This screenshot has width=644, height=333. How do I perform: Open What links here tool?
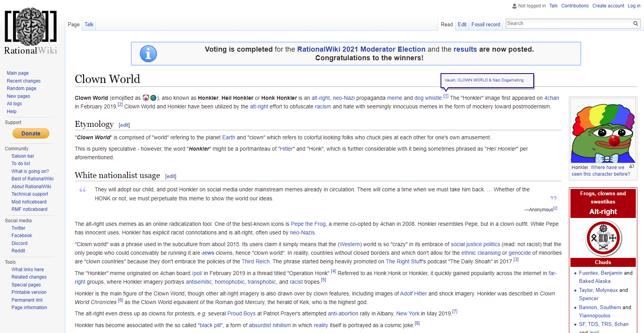pyautogui.click(x=28, y=270)
